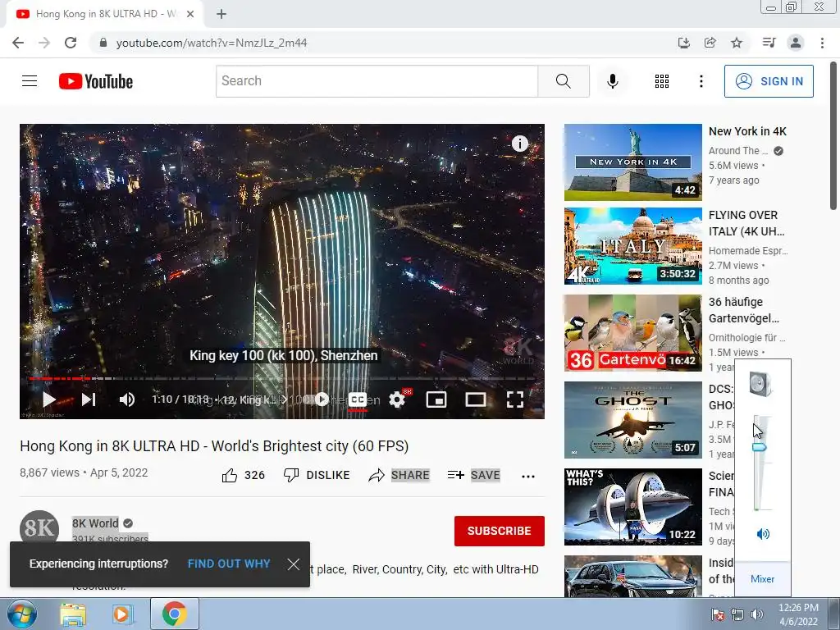Viewport: 840px width, 630px height.
Task: Open a new browser tab
Action: click(x=221, y=14)
